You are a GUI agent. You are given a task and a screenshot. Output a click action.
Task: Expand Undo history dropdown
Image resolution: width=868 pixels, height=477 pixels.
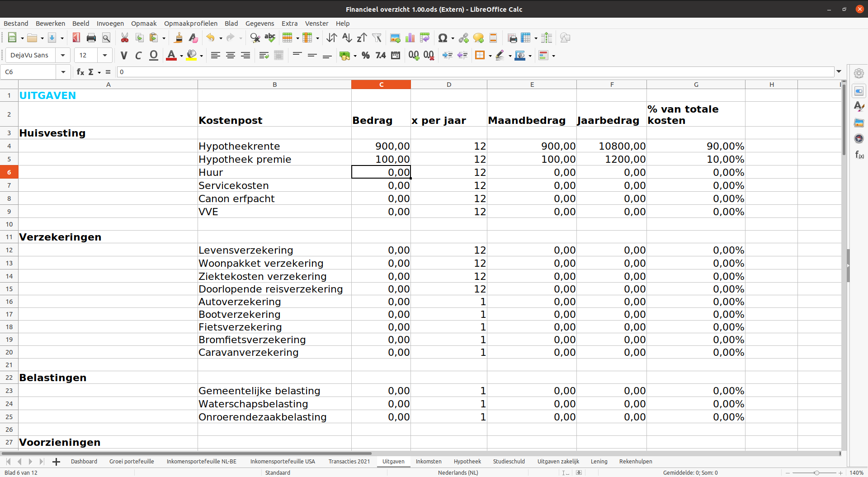click(221, 38)
